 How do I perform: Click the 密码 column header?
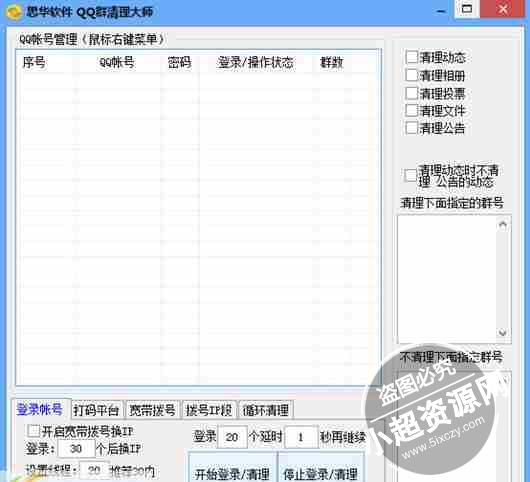click(x=180, y=62)
